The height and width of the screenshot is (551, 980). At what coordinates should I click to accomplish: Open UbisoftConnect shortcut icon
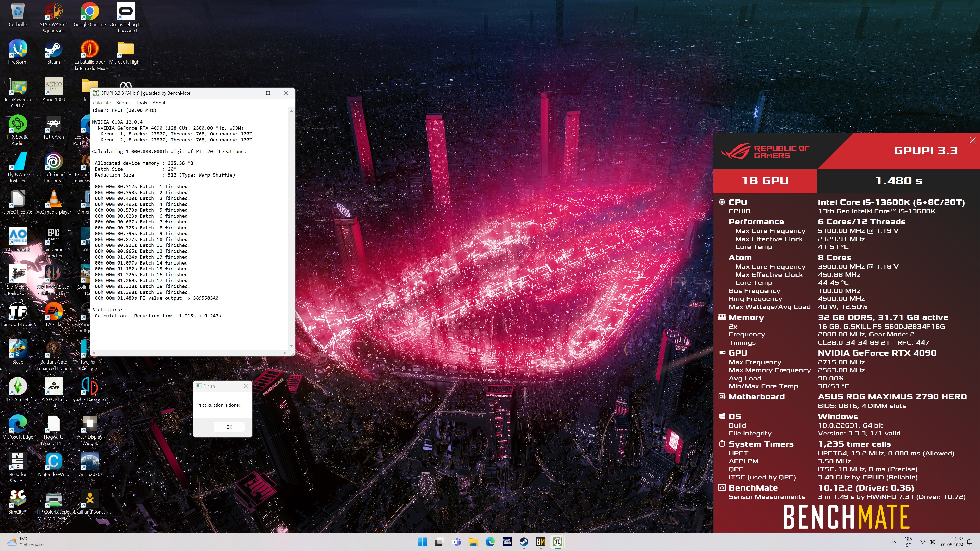click(x=53, y=168)
